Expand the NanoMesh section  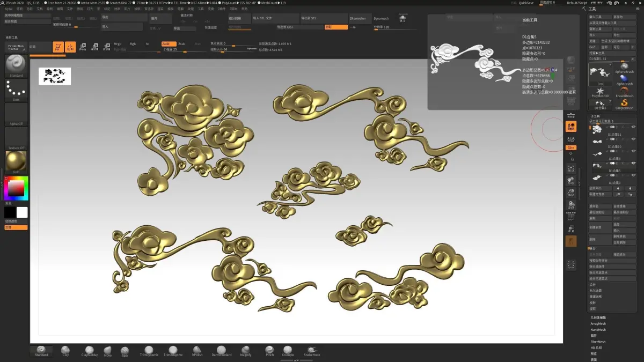click(x=598, y=330)
